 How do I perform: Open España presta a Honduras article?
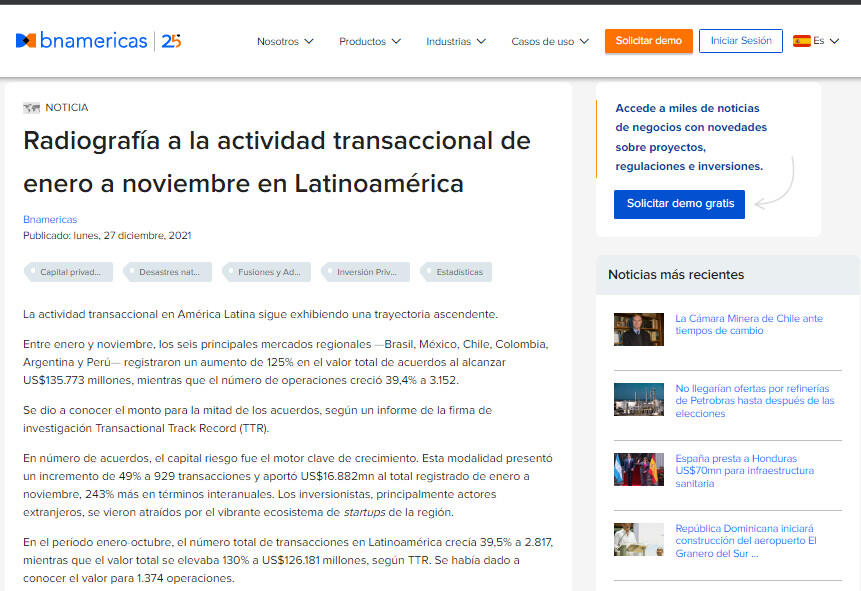744,470
